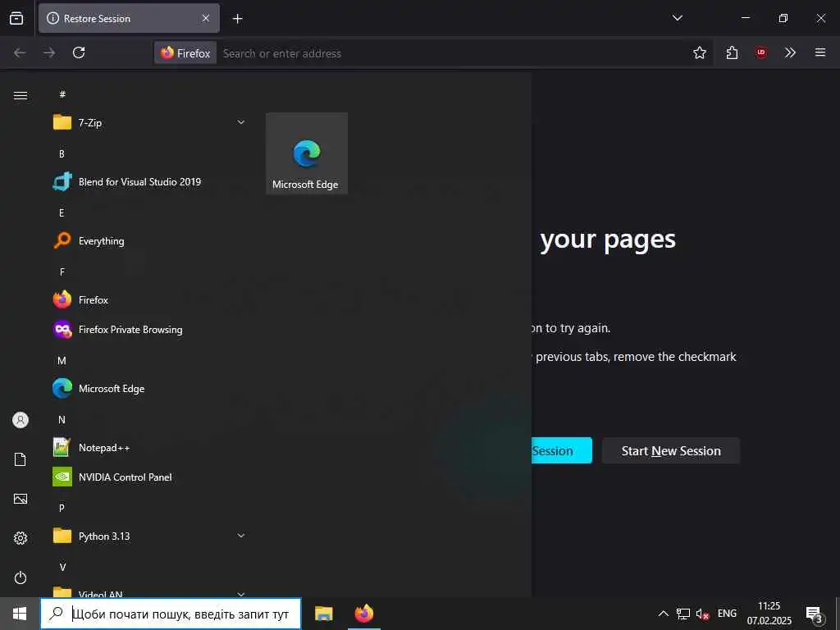Launch Everything search app
The image size is (840, 630).
click(150, 241)
